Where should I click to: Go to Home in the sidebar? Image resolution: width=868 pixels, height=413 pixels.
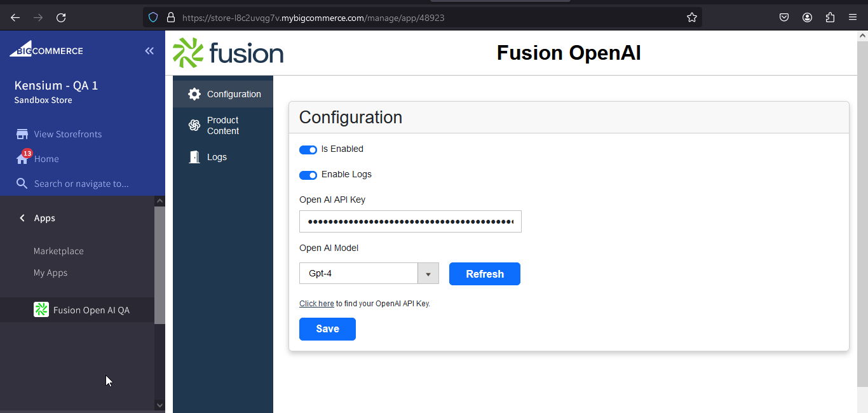pyautogui.click(x=46, y=159)
